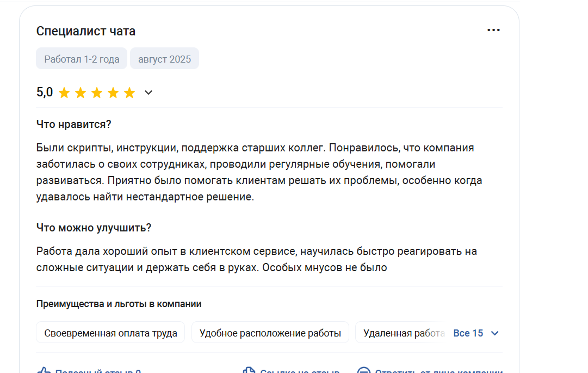Viewport: 588px width, 373px height.
Task: Select the Работал 1-2 года chip
Action: pos(82,59)
